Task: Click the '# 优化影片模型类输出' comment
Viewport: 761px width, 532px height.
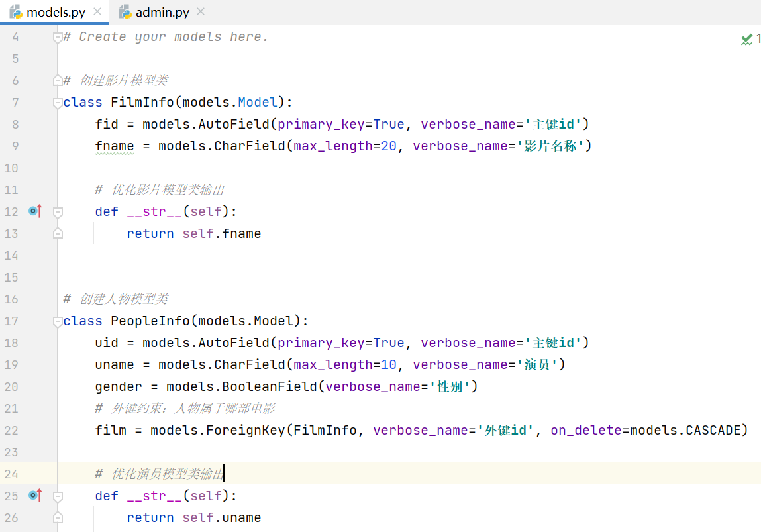Action: coord(160,189)
